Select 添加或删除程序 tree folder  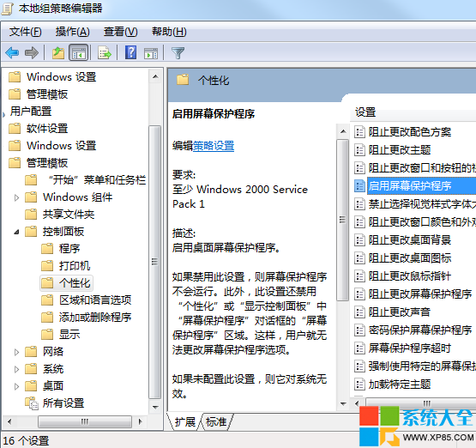click(95, 318)
